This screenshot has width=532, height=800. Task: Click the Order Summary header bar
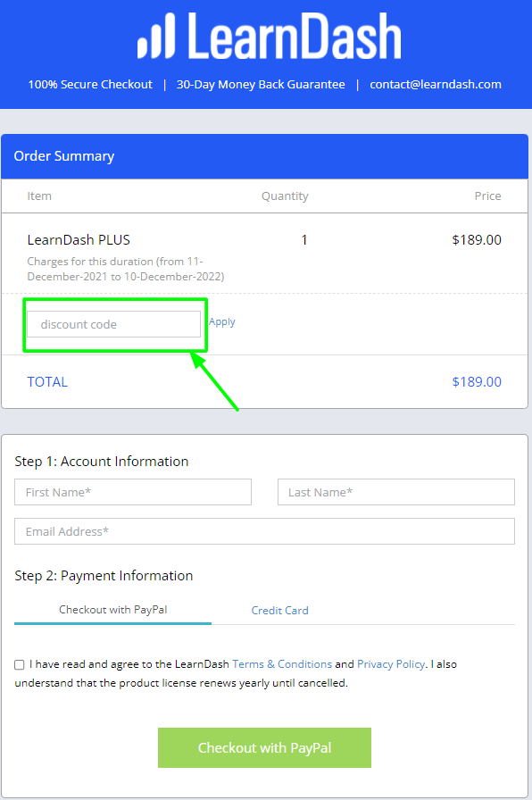(265, 156)
